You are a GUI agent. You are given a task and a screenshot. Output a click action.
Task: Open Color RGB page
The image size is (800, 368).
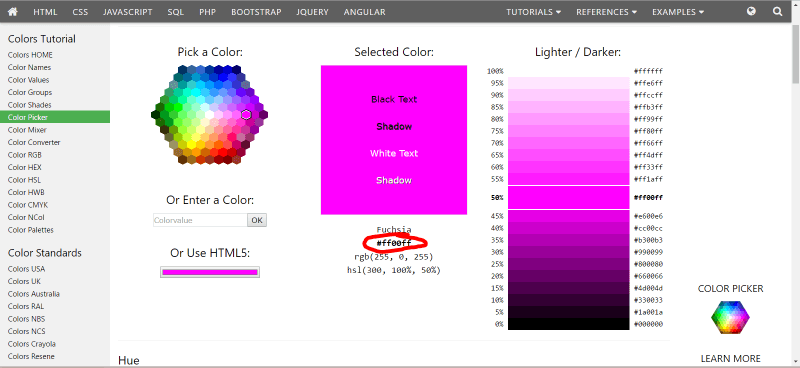(x=24, y=155)
